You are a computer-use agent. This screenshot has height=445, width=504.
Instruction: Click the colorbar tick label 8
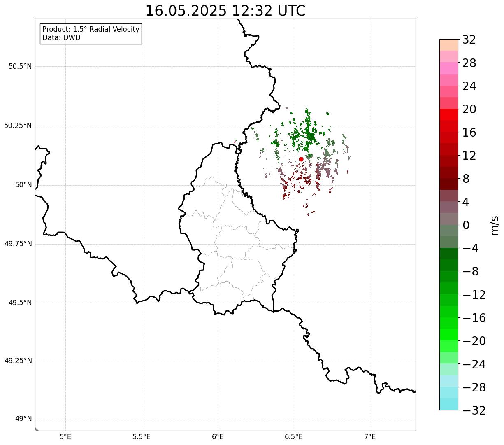point(466,179)
